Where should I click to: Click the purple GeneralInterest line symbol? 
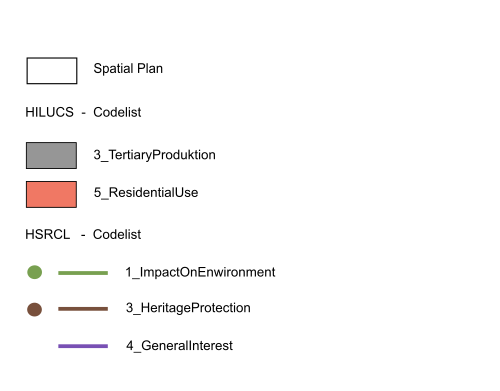(83, 346)
